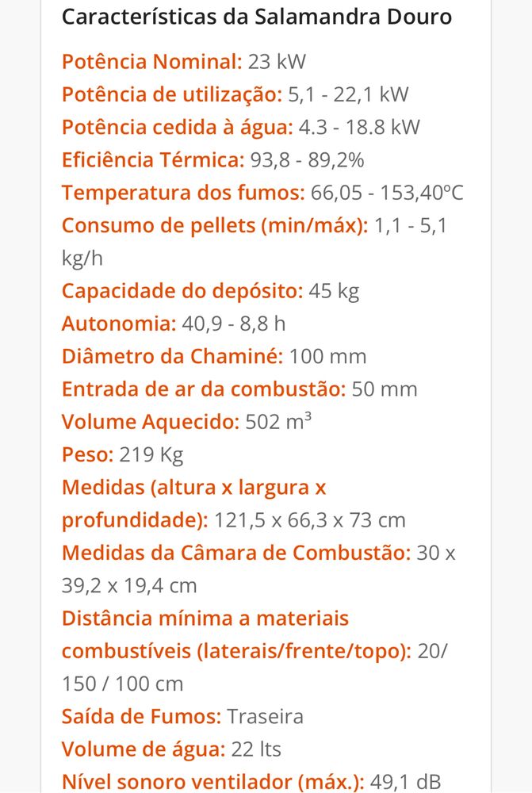The width and height of the screenshot is (532, 793).
Task: Tap the Distância mínima a materiais text
Action: point(205,619)
